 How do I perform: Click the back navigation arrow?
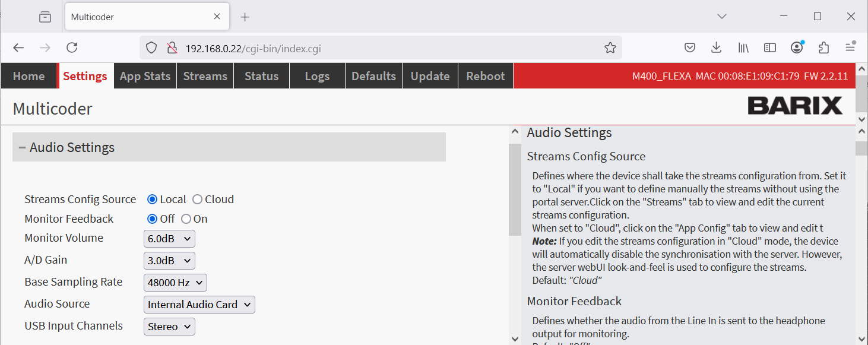[18, 48]
